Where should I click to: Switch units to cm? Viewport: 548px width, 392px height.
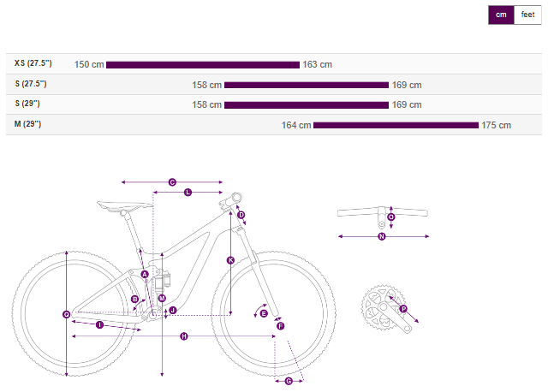coord(501,15)
